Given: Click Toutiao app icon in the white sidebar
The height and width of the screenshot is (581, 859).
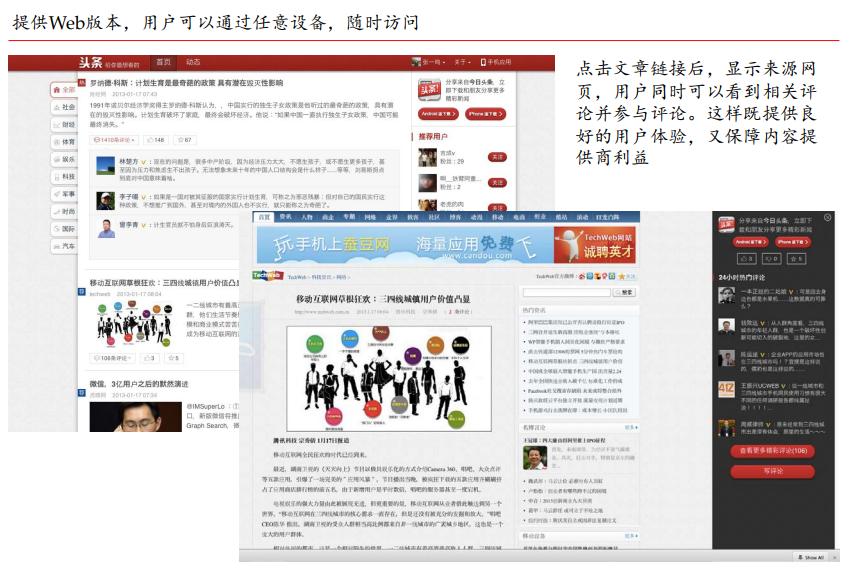Looking at the screenshot, I should [x=430, y=90].
